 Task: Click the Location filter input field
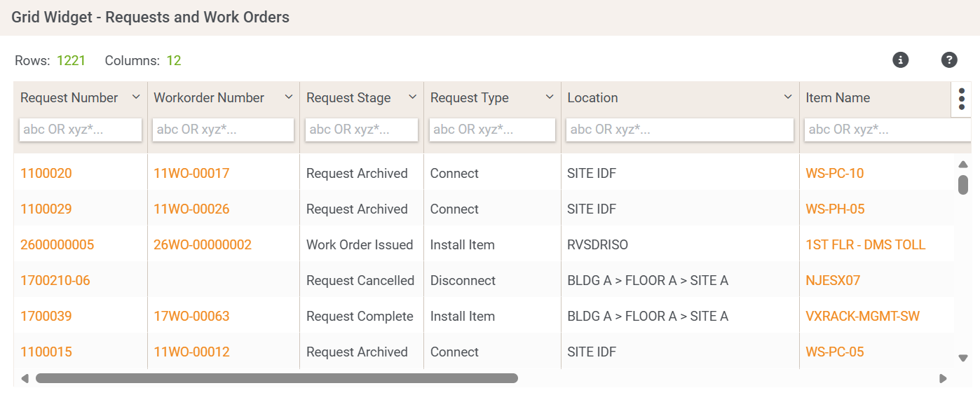tap(679, 130)
